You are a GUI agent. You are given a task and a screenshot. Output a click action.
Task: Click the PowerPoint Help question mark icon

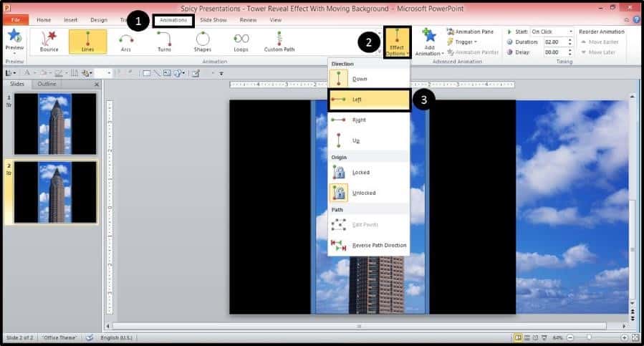point(637,20)
